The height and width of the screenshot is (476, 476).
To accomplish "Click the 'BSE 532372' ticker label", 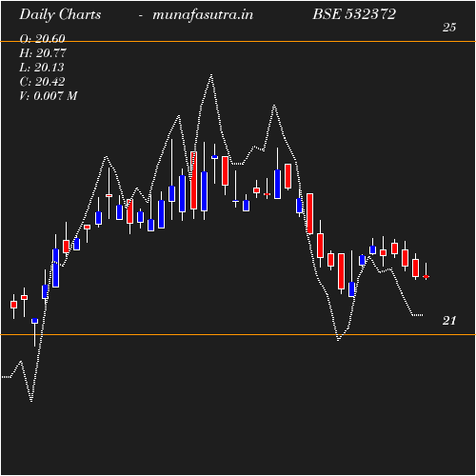I will (354, 14).
